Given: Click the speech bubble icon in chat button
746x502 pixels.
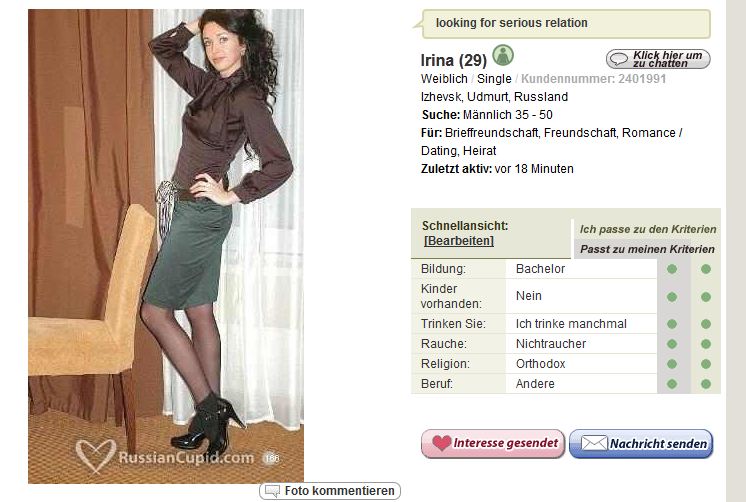Looking at the screenshot, I should (619, 59).
